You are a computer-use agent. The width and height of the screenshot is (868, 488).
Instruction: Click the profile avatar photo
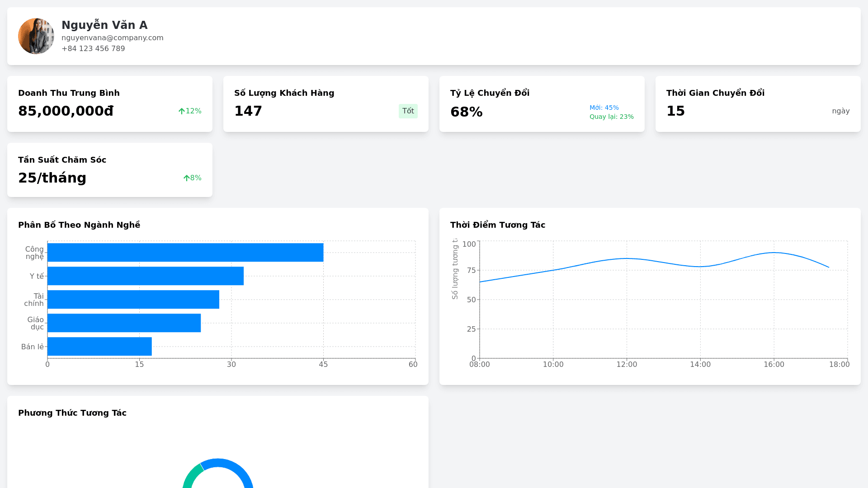tap(36, 36)
